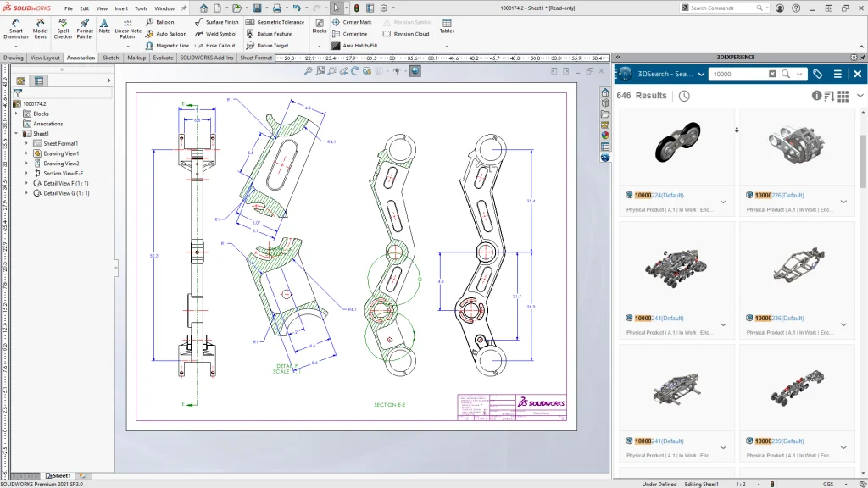Toggle the grid view of search results
The width and height of the screenshot is (868, 488).
(843, 96)
